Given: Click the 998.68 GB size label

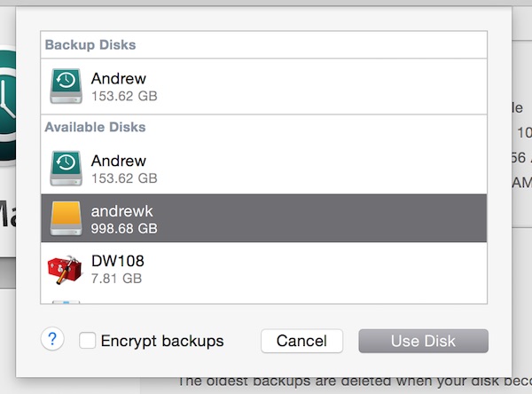Looking at the screenshot, I should (x=124, y=228).
